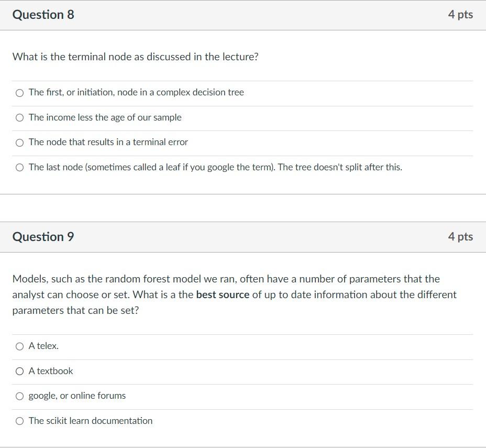Choose 'A textbook' as the answer

19,371
